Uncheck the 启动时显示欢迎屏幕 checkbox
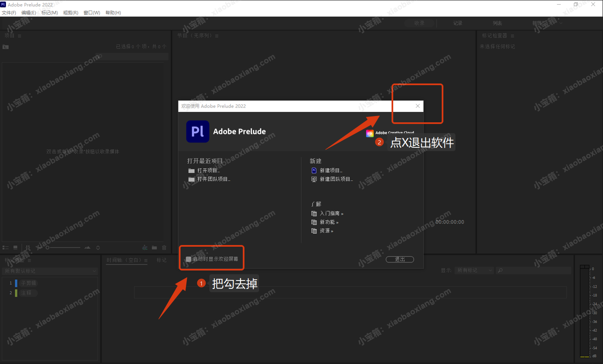This screenshot has height=364, width=603. tap(189, 259)
